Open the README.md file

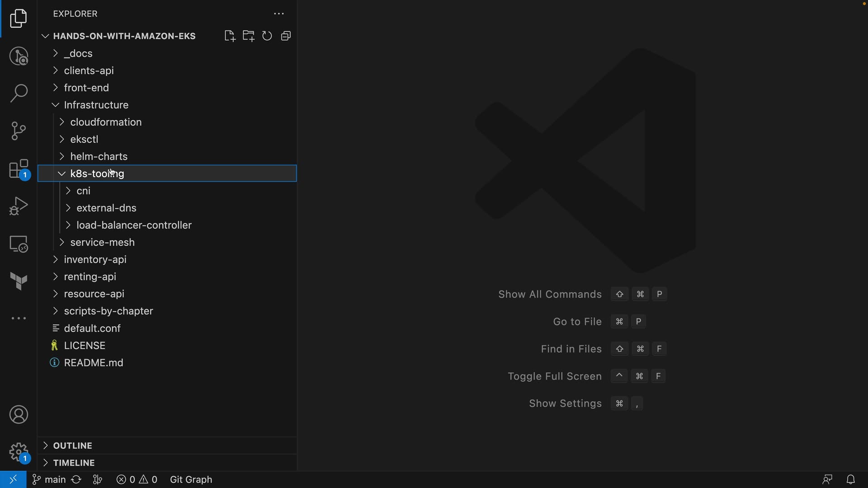94,363
